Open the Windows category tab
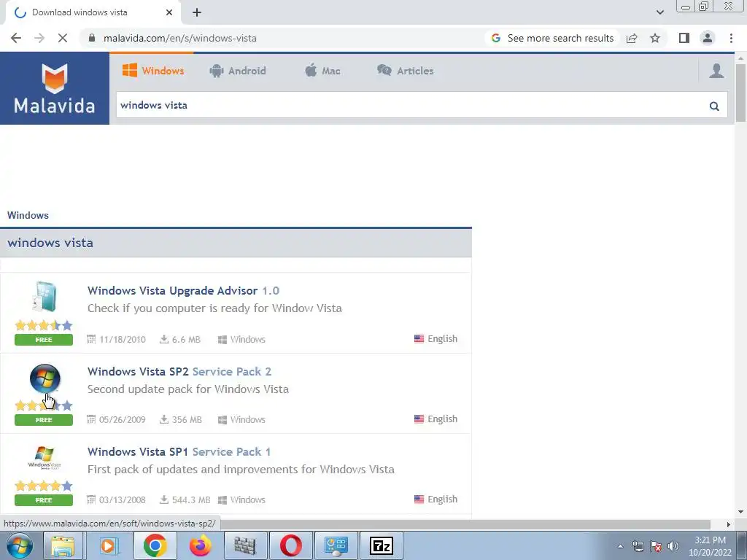Image resolution: width=747 pixels, height=560 pixels. click(x=153, y=71)
